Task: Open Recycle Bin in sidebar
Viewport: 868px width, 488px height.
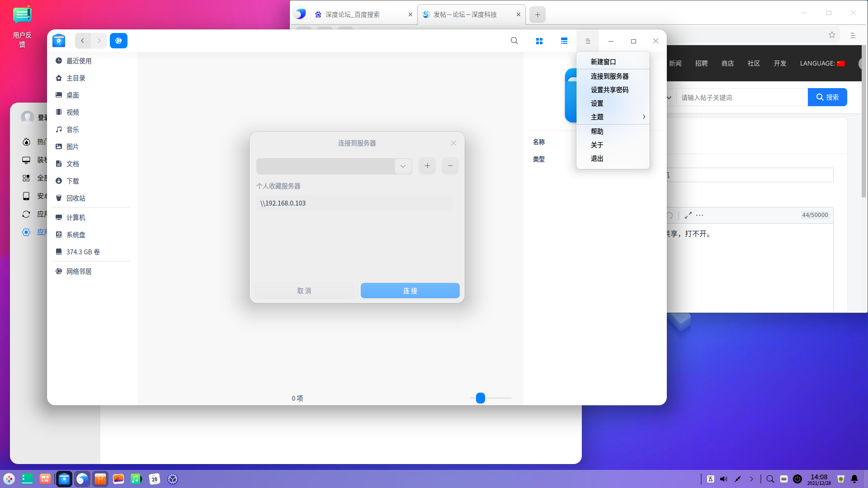Action: (x=75, y=198)
